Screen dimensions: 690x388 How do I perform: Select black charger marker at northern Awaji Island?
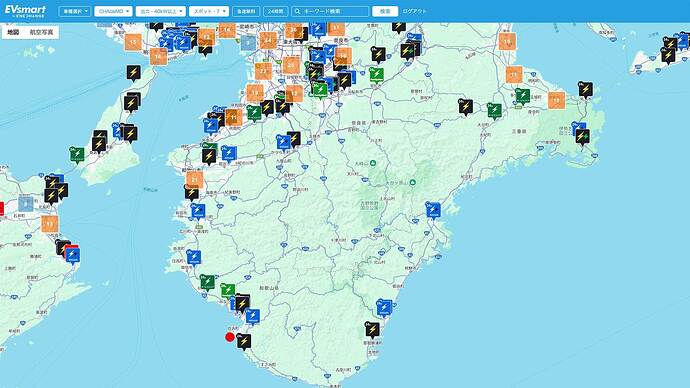pyautogui.click(x=134, y=73)
